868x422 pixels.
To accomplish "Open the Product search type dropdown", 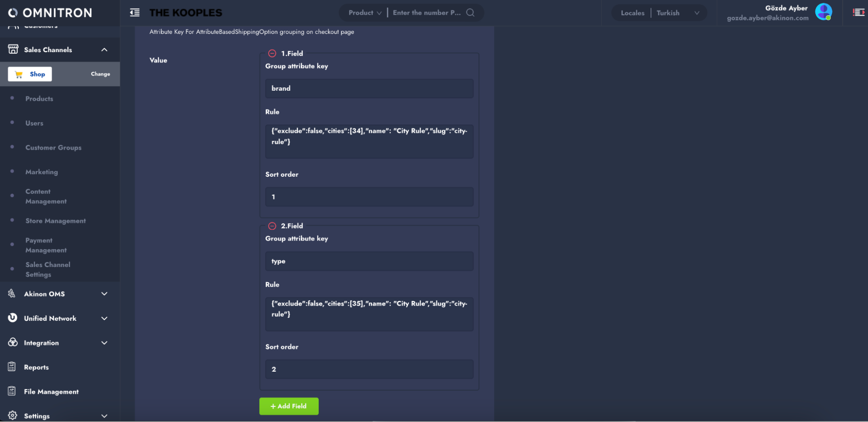I will point(365,13).
